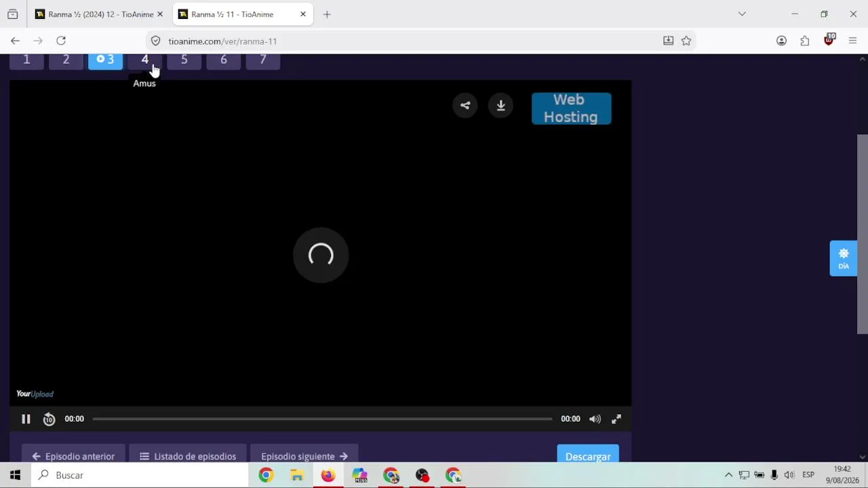Click the page vertical scrollbar
Screen dimensions: 868x488
click(863, 234)
